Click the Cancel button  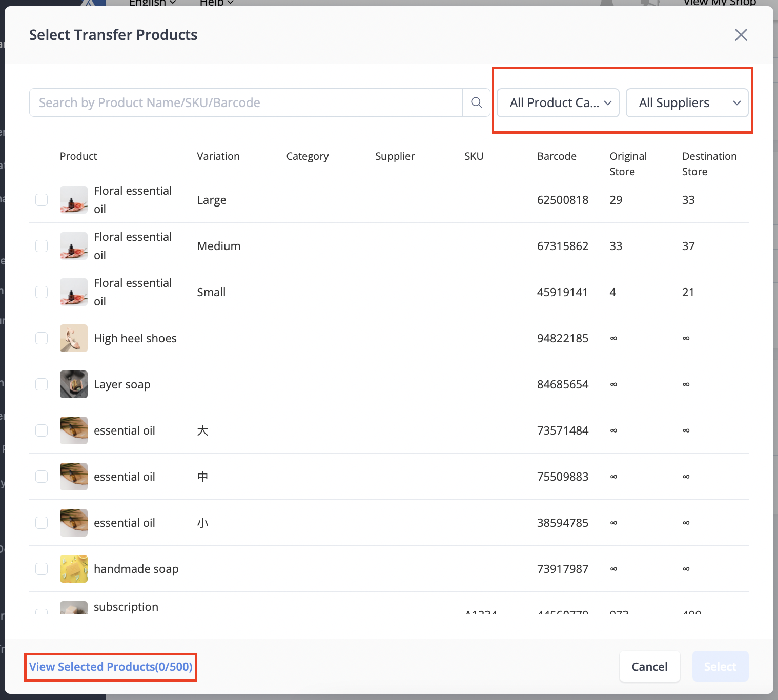pyautogui.click(x=649, y=666)
